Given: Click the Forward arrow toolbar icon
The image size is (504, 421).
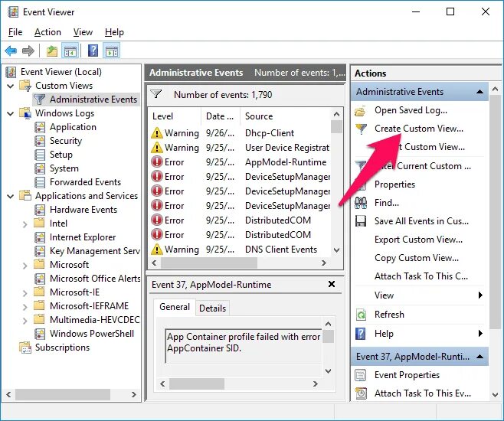Looking at the screenshot, I should click(x=28, y=51).
